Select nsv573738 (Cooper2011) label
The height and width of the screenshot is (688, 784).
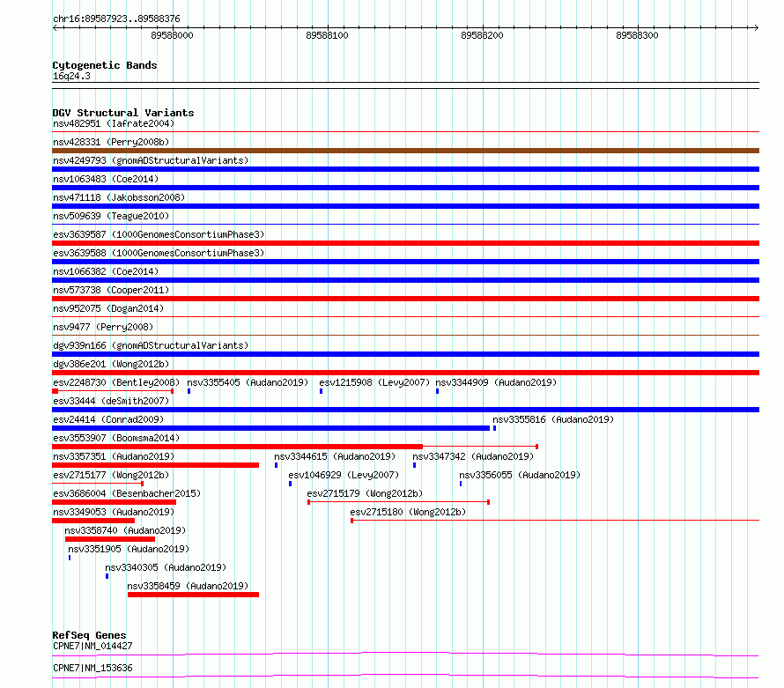[111, 290]
